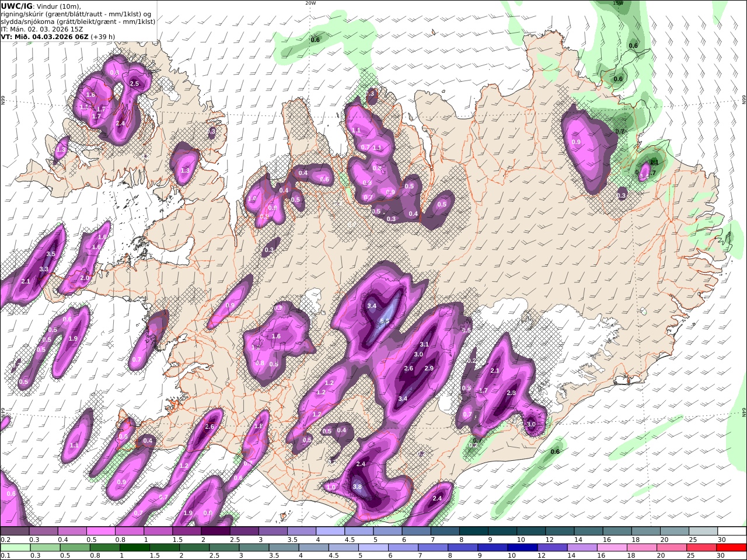Select the bright pink 0.5–0.8 snow legend swatch
The height and width of the screenshot is (560, 747).
tap(100, 531)
